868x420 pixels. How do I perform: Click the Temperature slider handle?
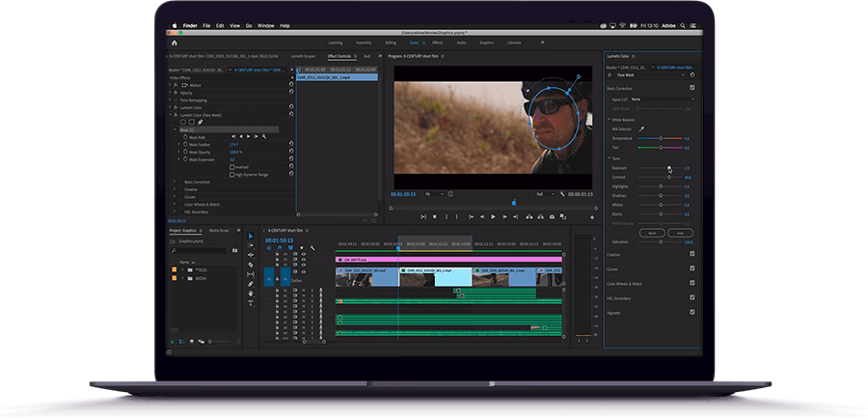(x=661, y=138)
